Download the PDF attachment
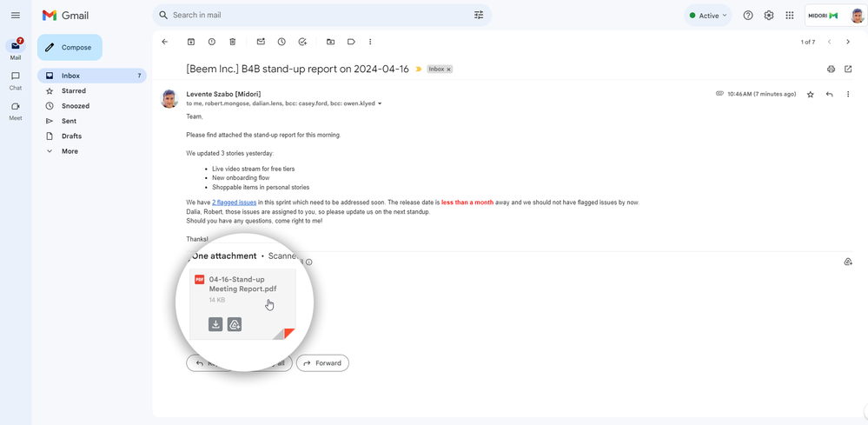The width and height of the screenshot is (868, 425). [215, 324]
